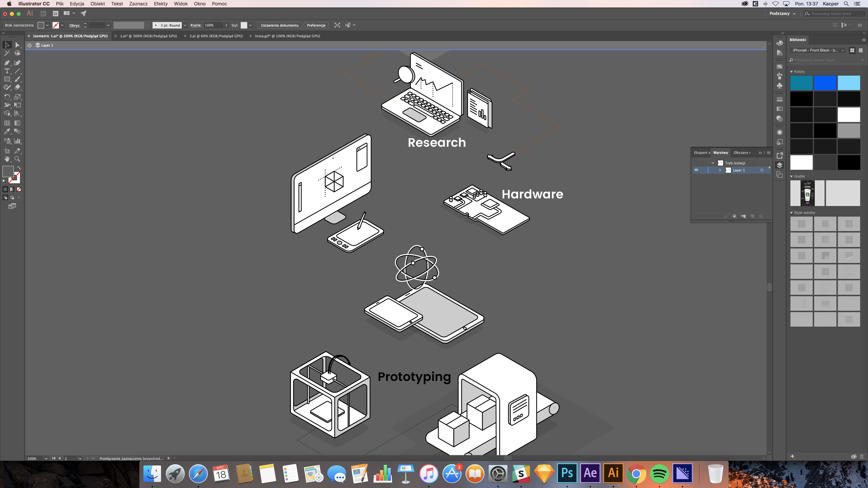Select the Pen tool
The image size is (868, 488).
tap(7, 63)
